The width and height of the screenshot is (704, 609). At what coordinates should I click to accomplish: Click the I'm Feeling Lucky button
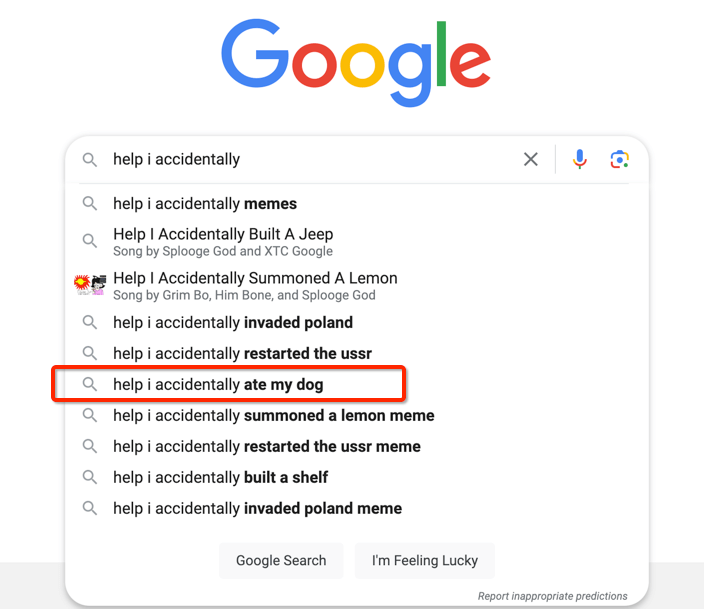pos(425,560)
